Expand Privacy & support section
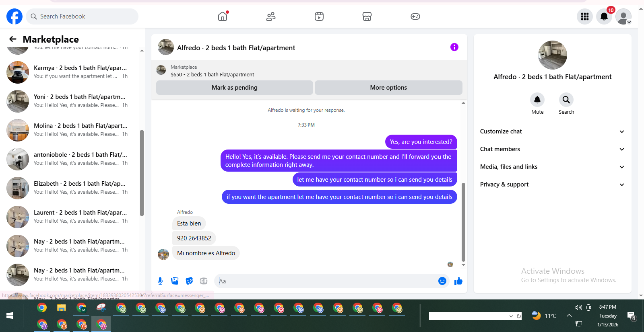The width and height of the screenshot is (644, 332). pyautogui.click(x=552, y=184)
